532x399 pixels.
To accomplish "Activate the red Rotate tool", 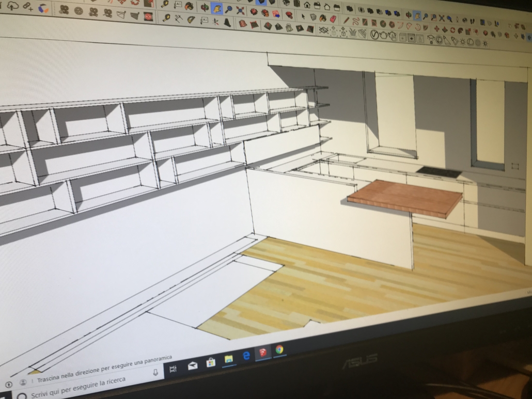I will point(452,30).
